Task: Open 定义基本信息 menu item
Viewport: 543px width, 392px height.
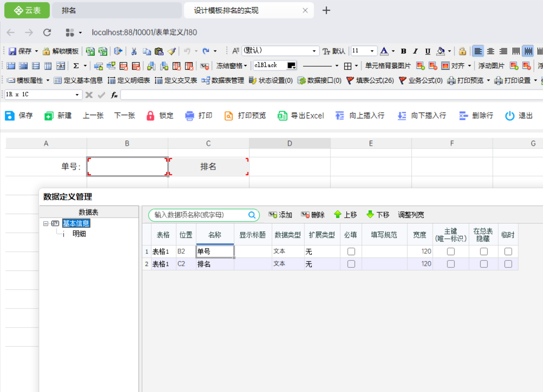Action: point(78,80)
